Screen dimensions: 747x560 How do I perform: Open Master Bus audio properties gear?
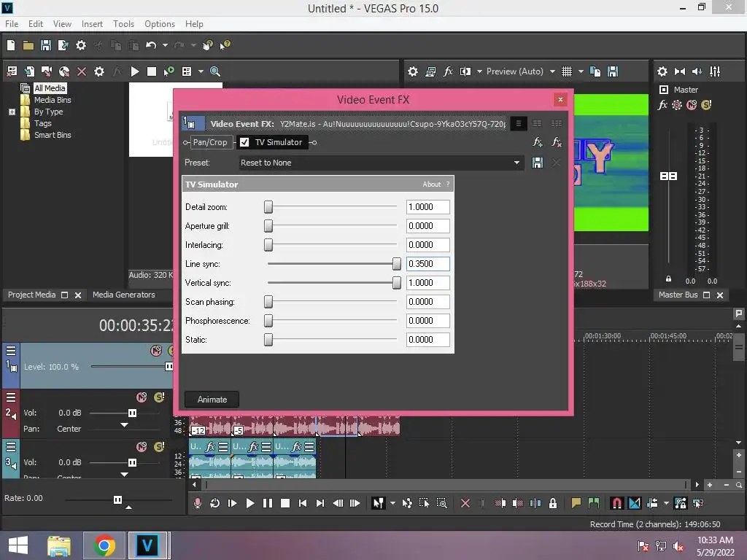pos(662,71)
